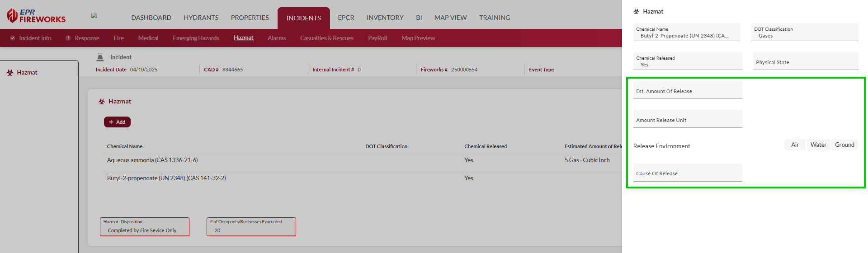868x253 pixels.
Task: Click the incident siren icon
Action: [100, 57]
